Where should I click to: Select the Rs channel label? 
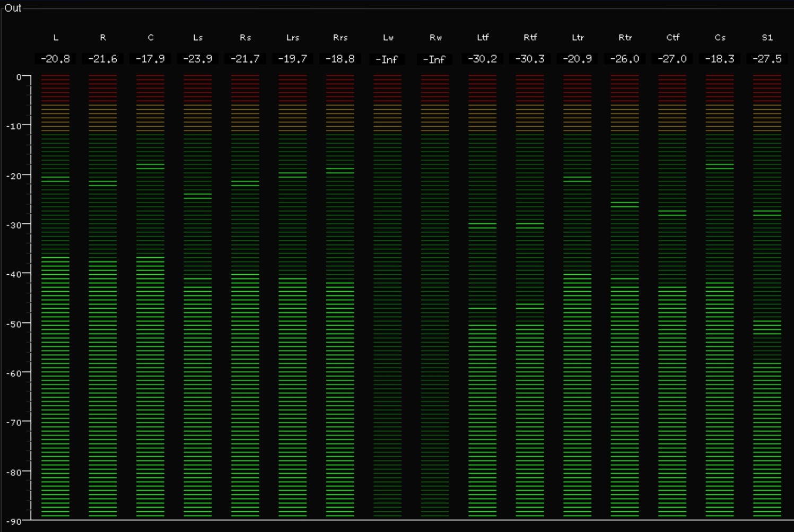click(245, 38)
